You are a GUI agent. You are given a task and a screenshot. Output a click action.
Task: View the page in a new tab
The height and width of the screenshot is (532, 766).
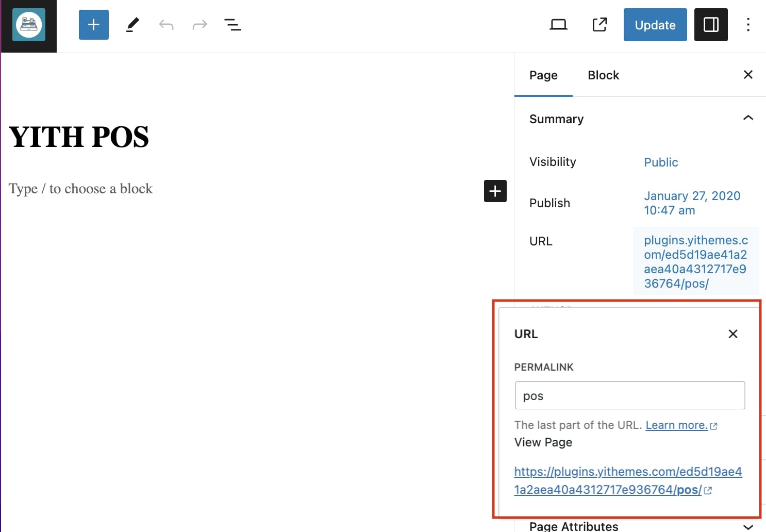tap(600, 25)
